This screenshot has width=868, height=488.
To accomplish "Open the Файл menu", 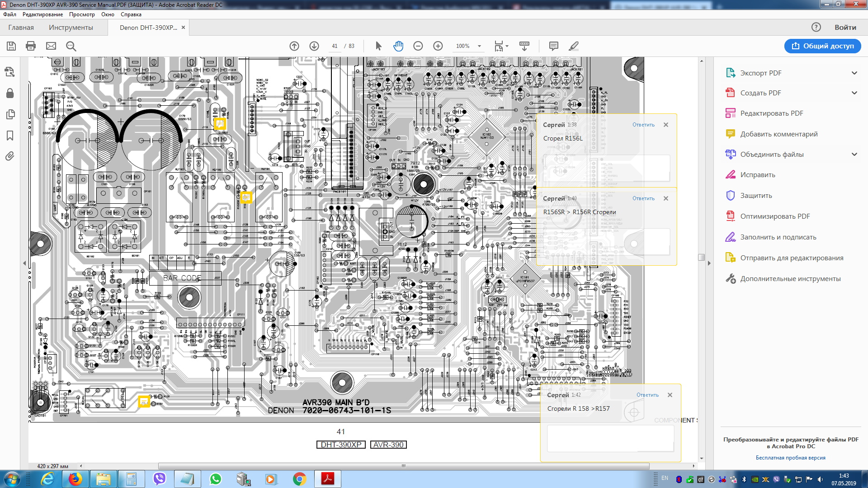I will [x=9, y=14].
